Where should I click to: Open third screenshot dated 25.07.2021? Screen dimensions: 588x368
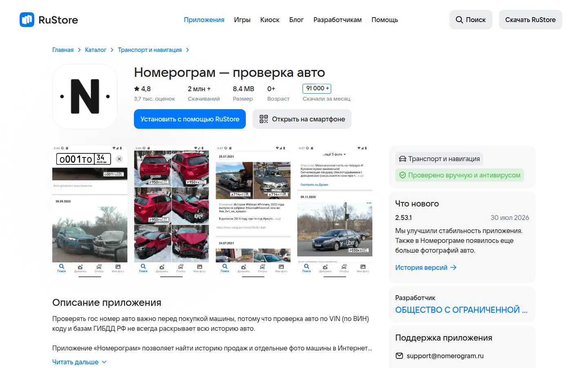[253, 212]
